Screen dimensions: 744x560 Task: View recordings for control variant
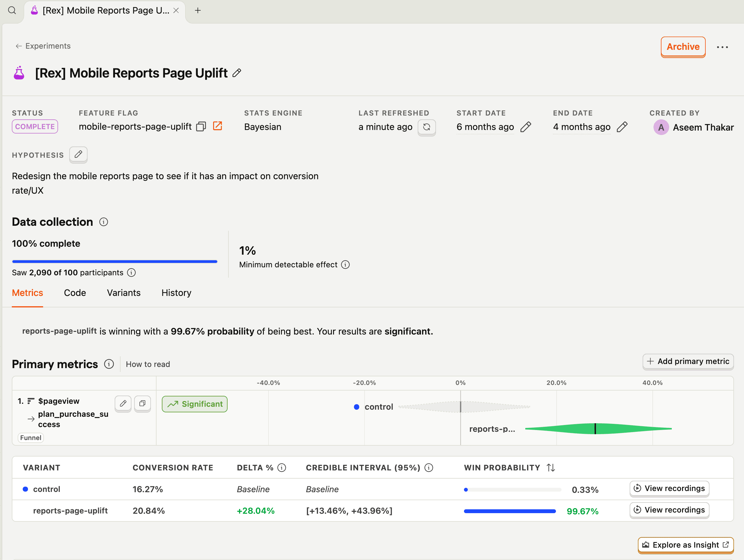pos(669,488)
